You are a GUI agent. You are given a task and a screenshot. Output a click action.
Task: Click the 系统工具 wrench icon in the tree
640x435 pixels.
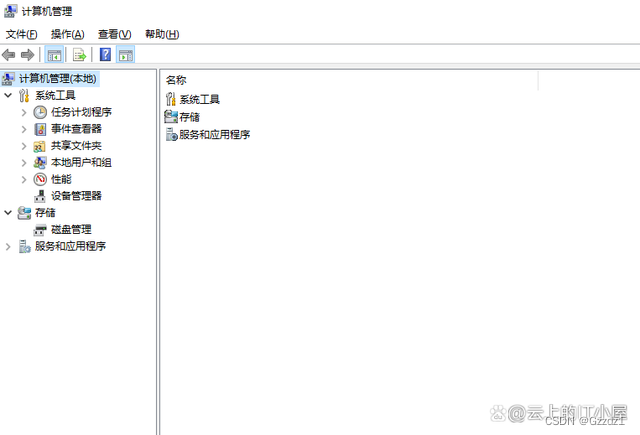[x=24, y=95]
